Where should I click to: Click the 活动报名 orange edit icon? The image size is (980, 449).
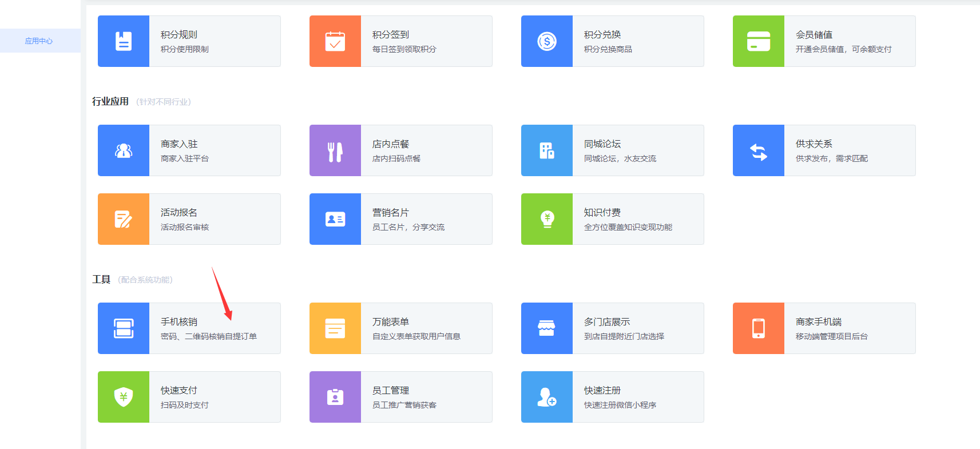(124, 219)
